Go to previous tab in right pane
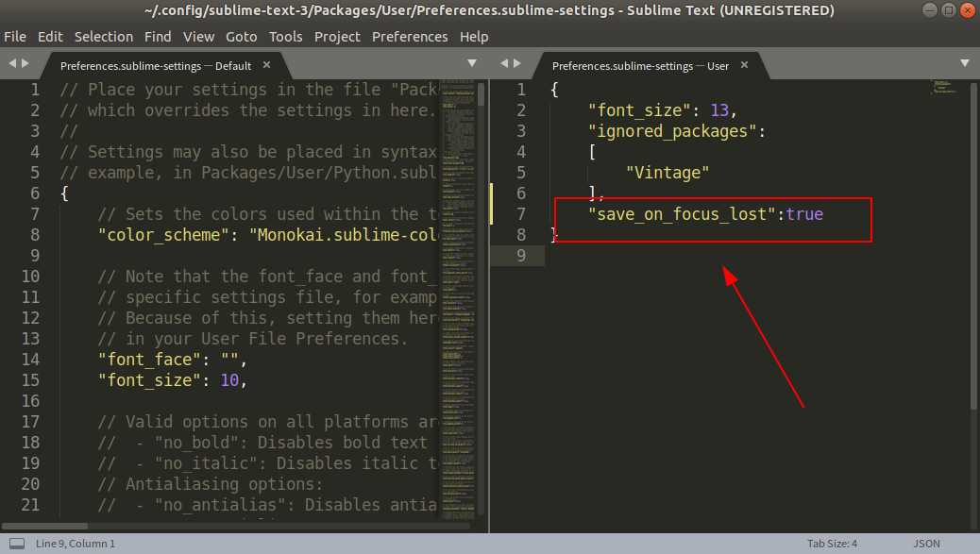 (x=504, y=63)
